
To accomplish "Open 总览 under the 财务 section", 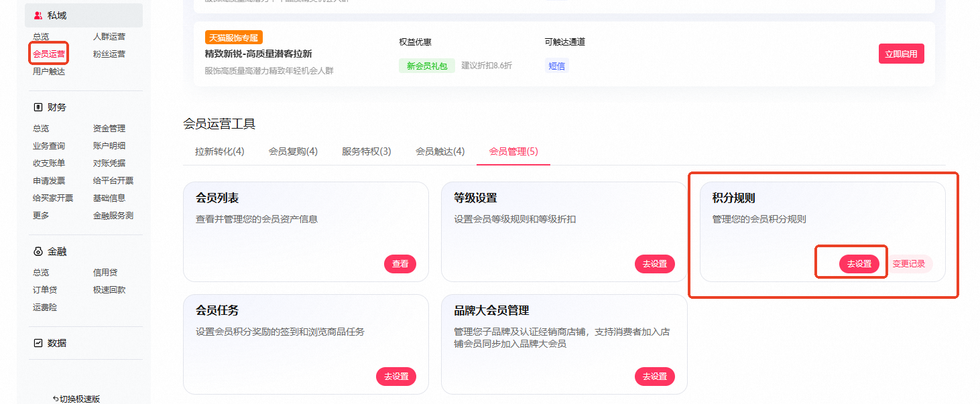I will [41, 129].
